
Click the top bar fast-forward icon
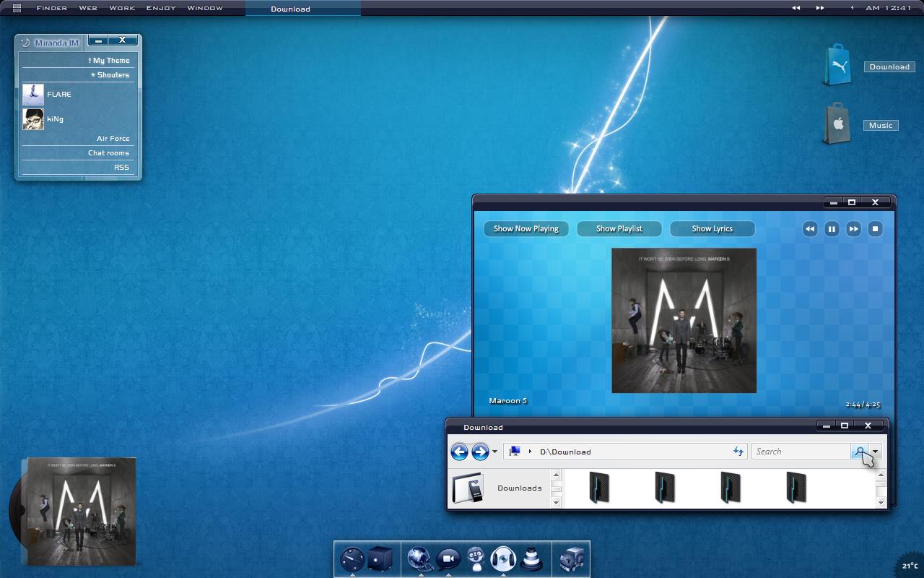820,8
